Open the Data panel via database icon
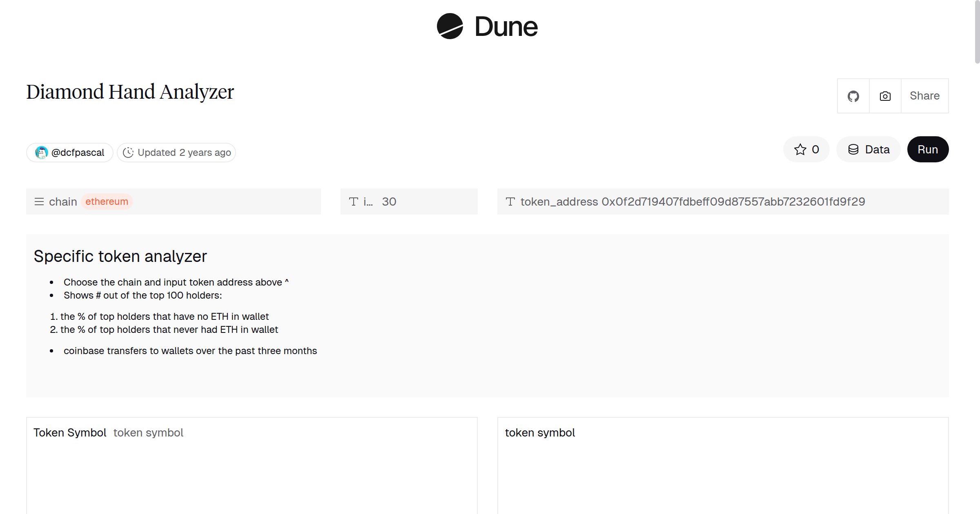Image resolution: width=980 pixels, height=514 pixels. click(x=853, y=149)
